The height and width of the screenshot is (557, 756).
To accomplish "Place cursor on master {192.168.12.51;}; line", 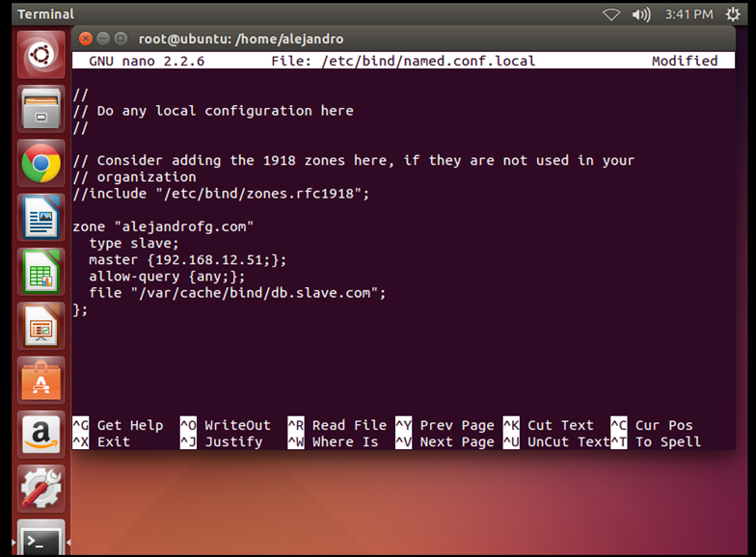I will 187,260.
